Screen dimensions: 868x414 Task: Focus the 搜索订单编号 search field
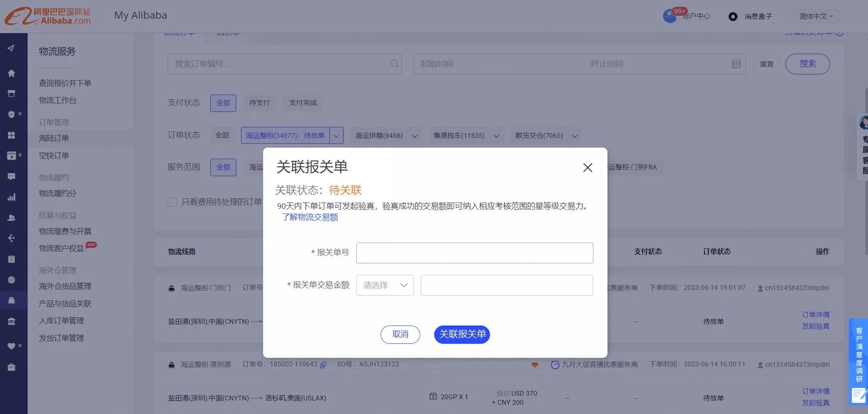point(284,64)
